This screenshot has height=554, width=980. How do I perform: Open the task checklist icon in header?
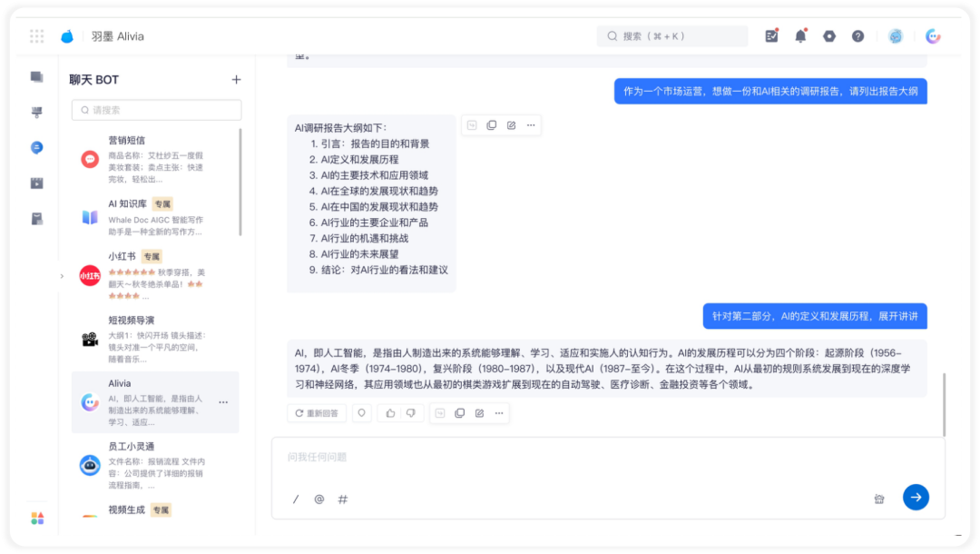[771, 36]
